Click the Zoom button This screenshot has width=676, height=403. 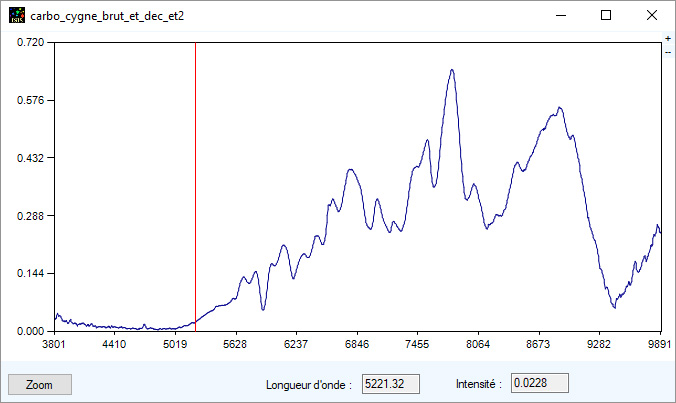click(x=40, y=384)
